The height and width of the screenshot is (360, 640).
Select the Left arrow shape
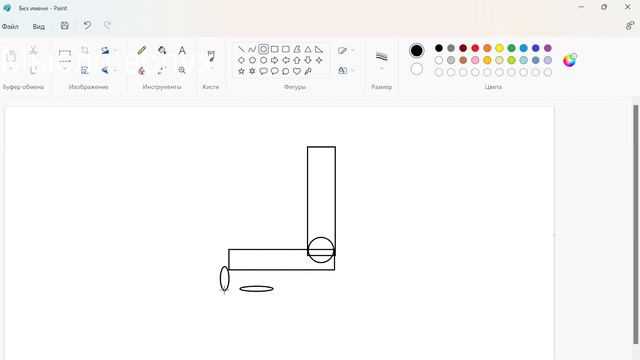point(286,60)
